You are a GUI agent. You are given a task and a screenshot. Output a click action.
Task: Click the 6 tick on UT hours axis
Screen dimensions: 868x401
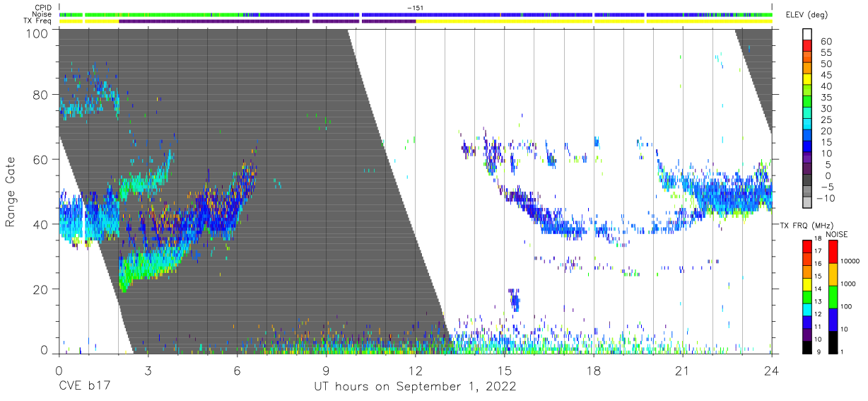237,370
